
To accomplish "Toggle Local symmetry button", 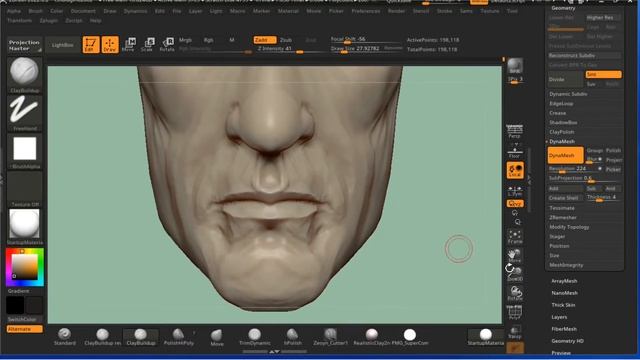I will pos(515,170).
